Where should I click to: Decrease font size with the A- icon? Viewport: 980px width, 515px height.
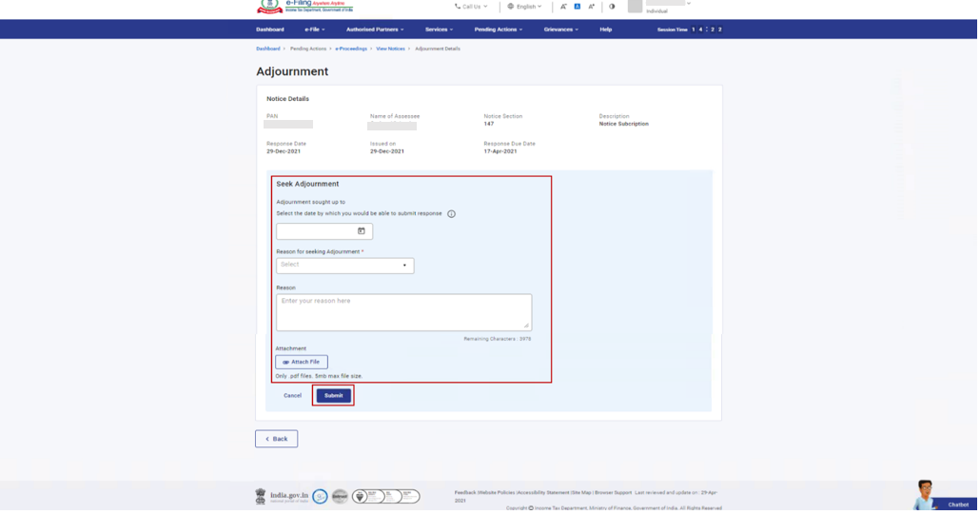564,7
